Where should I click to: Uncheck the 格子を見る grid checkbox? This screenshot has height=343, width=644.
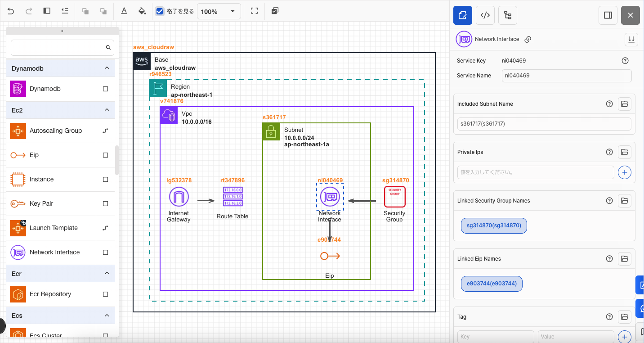point(160,11)
